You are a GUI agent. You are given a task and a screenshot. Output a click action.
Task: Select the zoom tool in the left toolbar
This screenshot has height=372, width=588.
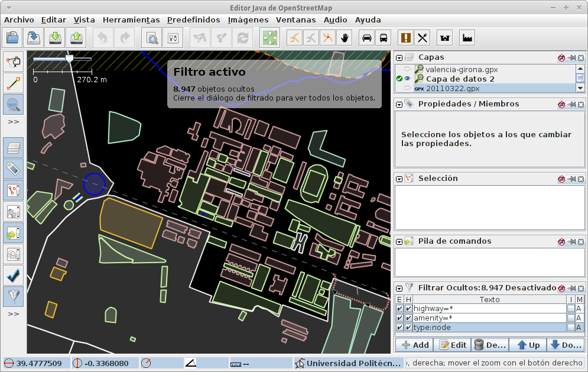(x=13, y=105)
